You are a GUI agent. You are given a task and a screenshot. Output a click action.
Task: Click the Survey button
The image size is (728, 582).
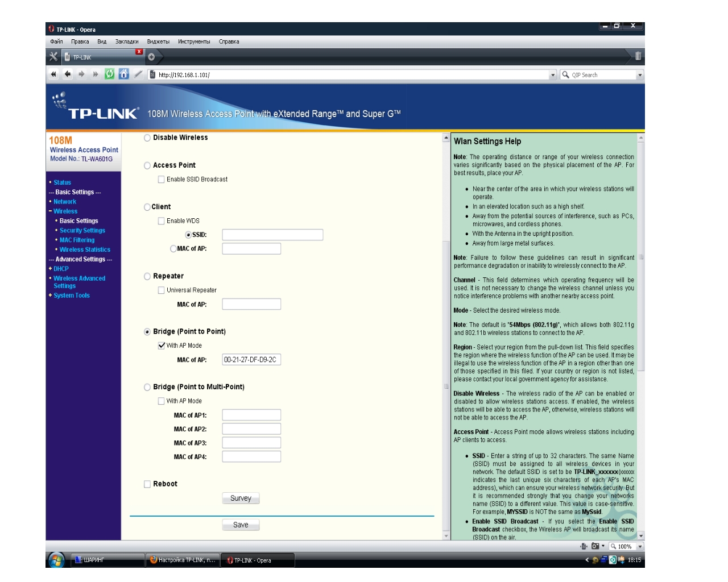241,498
